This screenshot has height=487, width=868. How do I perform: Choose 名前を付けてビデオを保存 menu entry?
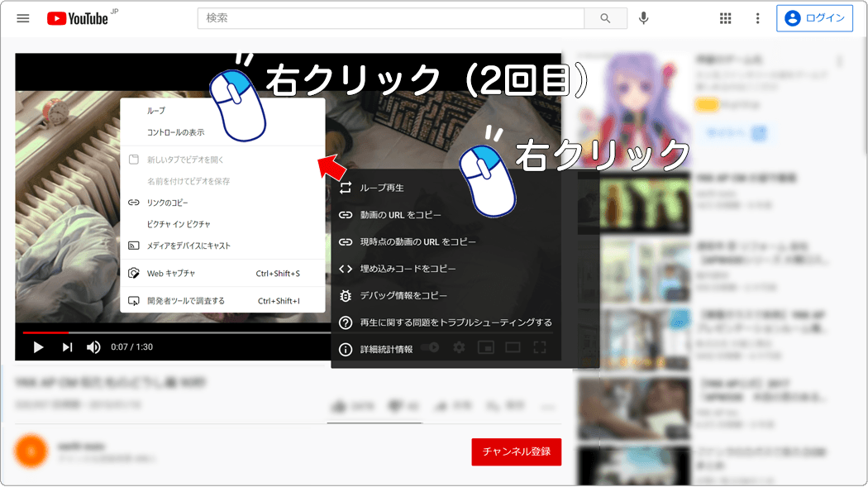pyautogui.click(x=222, y=181)
